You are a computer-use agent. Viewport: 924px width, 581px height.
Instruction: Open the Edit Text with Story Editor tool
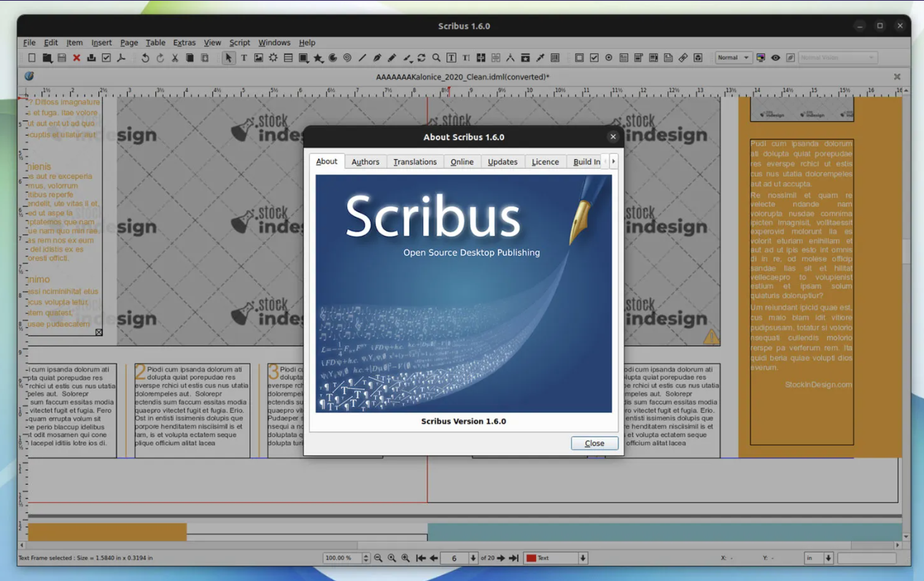coord(467,58)
